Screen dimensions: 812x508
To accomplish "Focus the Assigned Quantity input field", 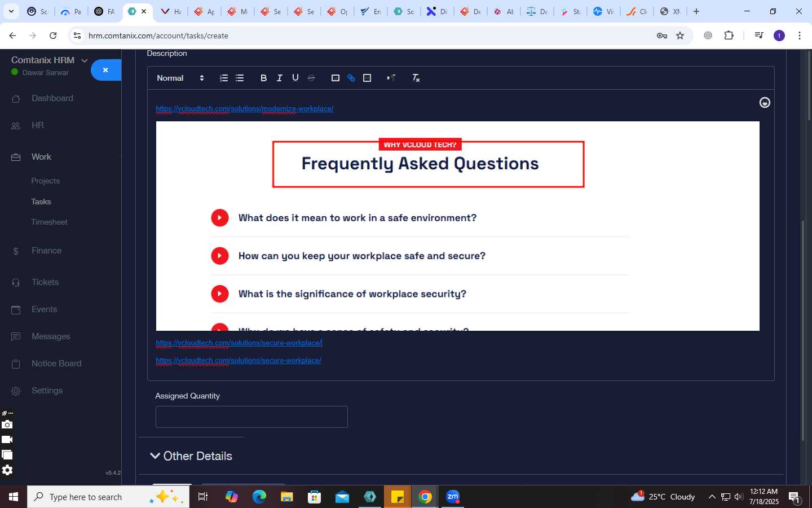I will (x=251, y=417).
